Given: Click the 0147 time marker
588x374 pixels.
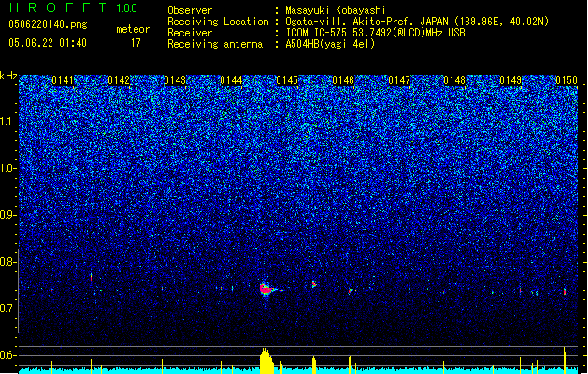Looking at the screenshot, I should (399, 80).
